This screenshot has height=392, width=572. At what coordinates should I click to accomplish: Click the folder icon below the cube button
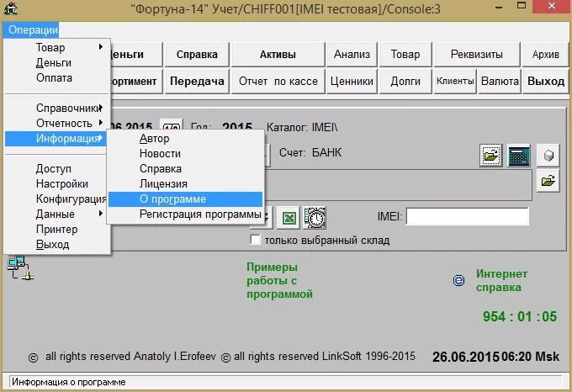(548, 181)
